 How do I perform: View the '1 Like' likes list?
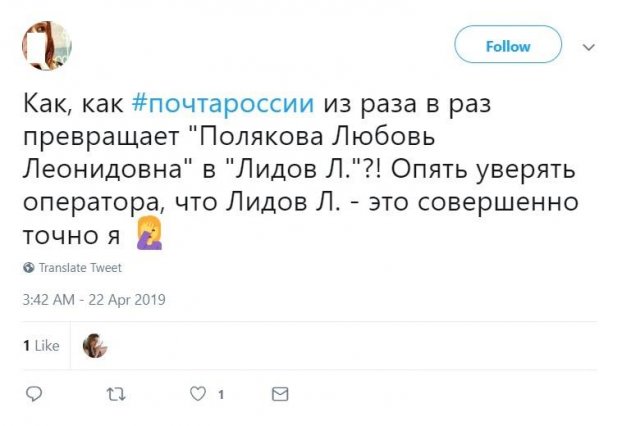pyautogui.click(x=41, y=346)
